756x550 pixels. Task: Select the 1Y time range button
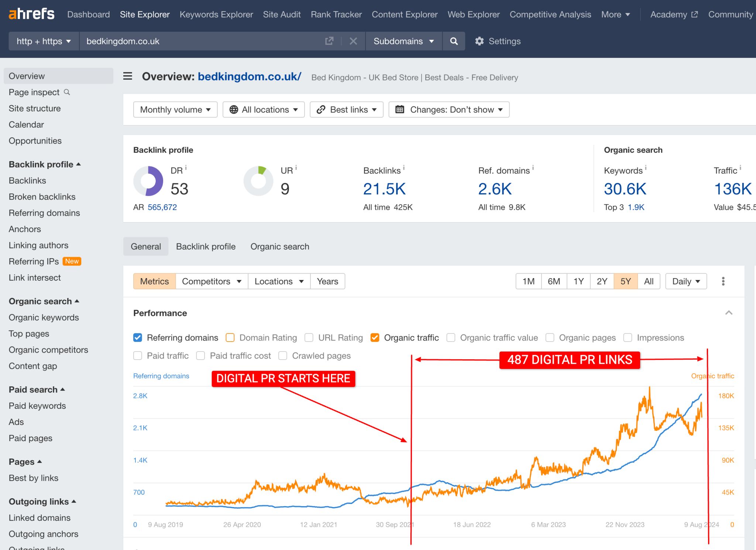coord(578,281)
